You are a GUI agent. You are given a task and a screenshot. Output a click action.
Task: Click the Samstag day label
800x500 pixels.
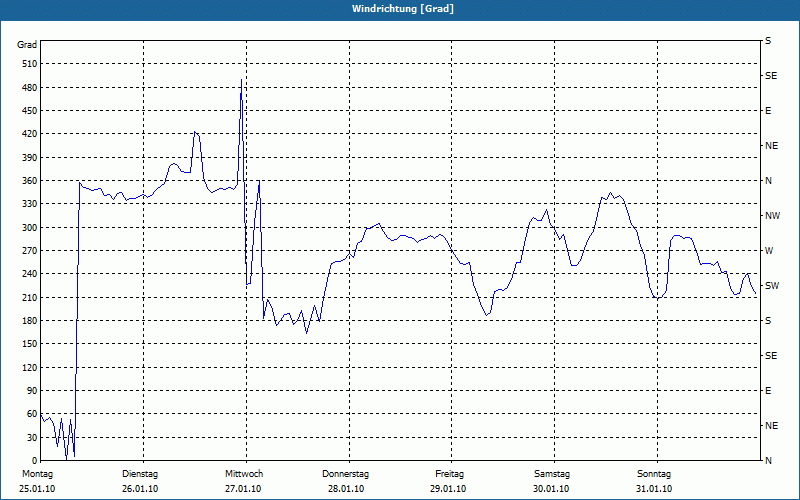coord(552,474)
